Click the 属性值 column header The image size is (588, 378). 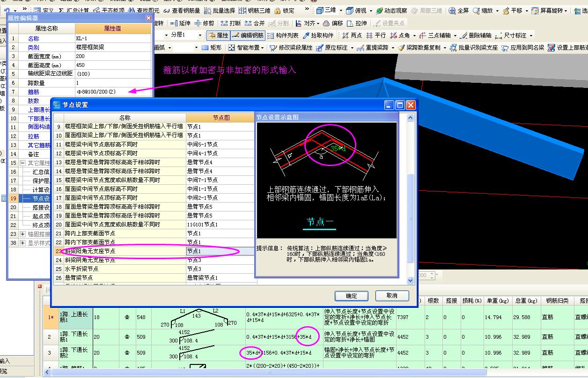coord(112,29)
